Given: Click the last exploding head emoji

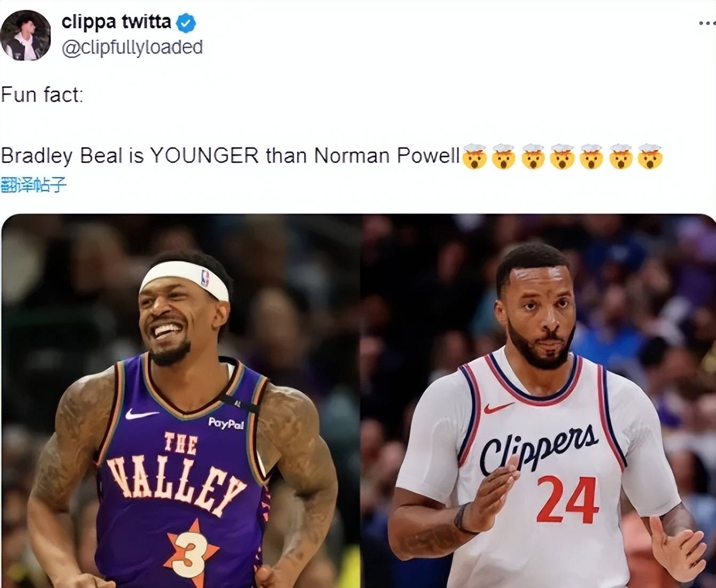Looking at the screenshot, I should [649, 156].
